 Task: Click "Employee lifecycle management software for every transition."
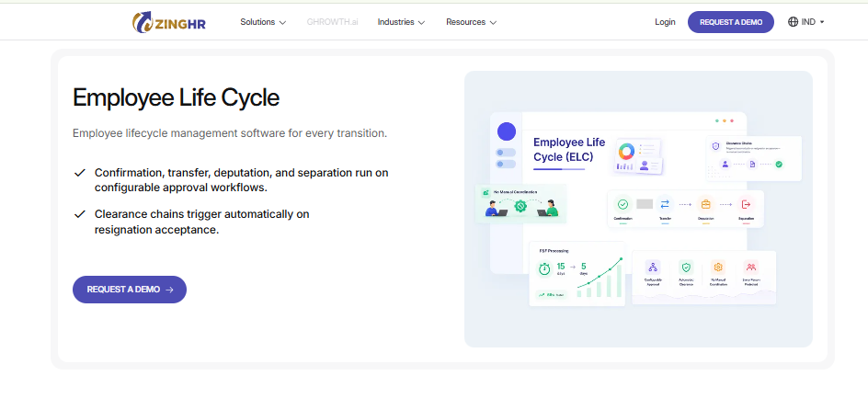click(230, 133)
